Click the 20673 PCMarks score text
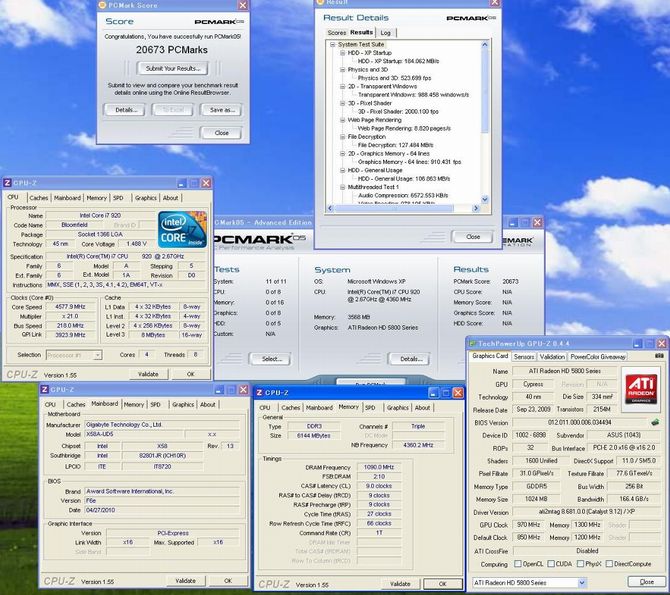 [x=172, y=50]
